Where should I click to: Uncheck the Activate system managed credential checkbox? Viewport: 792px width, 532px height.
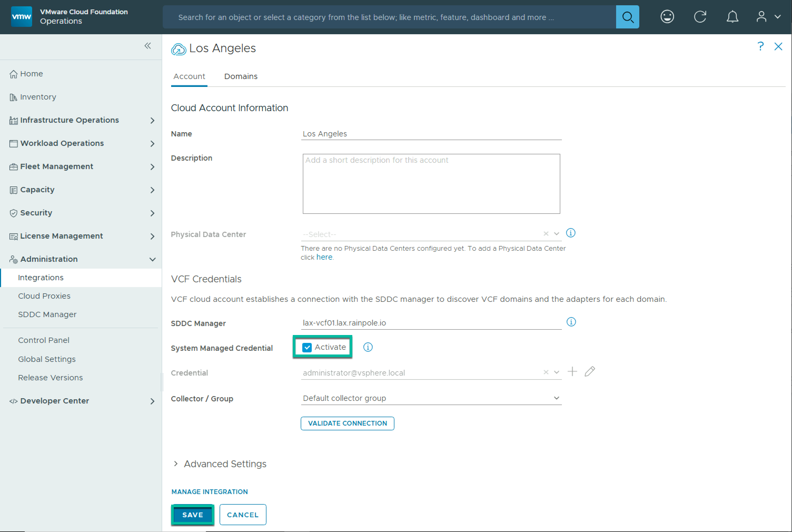tap(307, 347)
